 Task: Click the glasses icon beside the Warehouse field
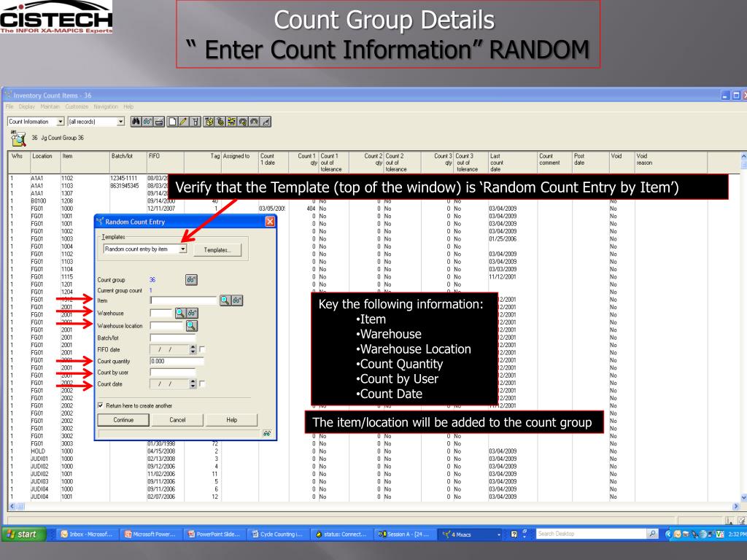coord(192,313)
